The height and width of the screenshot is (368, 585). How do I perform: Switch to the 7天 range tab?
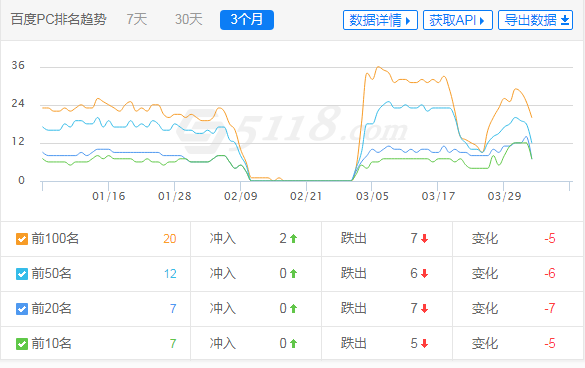137,19
